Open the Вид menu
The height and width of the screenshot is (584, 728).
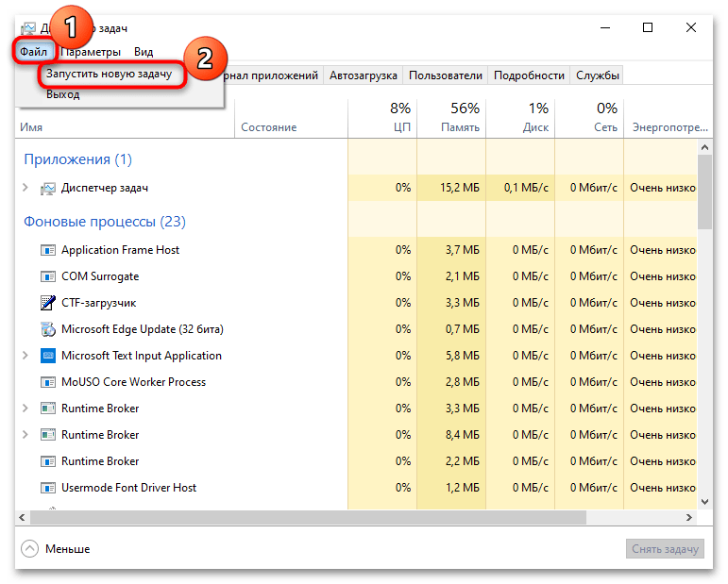point(144,52)
